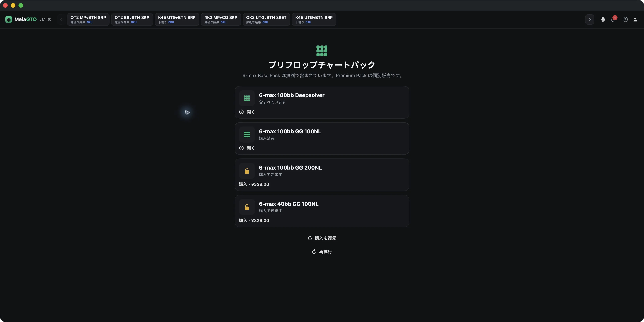The image size is (644, 322).
Task: Click the lock icon for 40bb GG 100NL pack
Action: pos(247,207)
